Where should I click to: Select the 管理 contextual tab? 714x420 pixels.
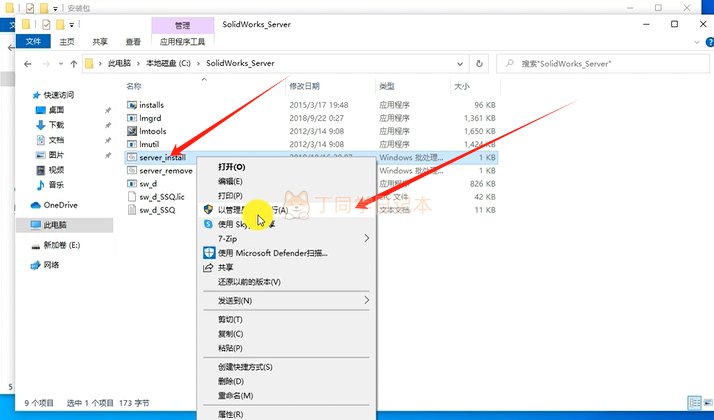pyautogui.click(x=183, y=26)
